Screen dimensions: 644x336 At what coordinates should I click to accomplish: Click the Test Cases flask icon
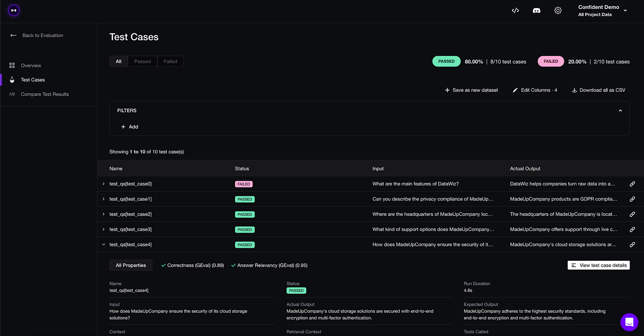pyautogui.click(x=12, y=80)
